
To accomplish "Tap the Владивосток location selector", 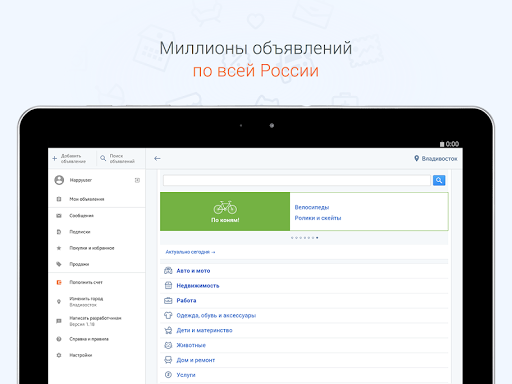I will 436,159.
